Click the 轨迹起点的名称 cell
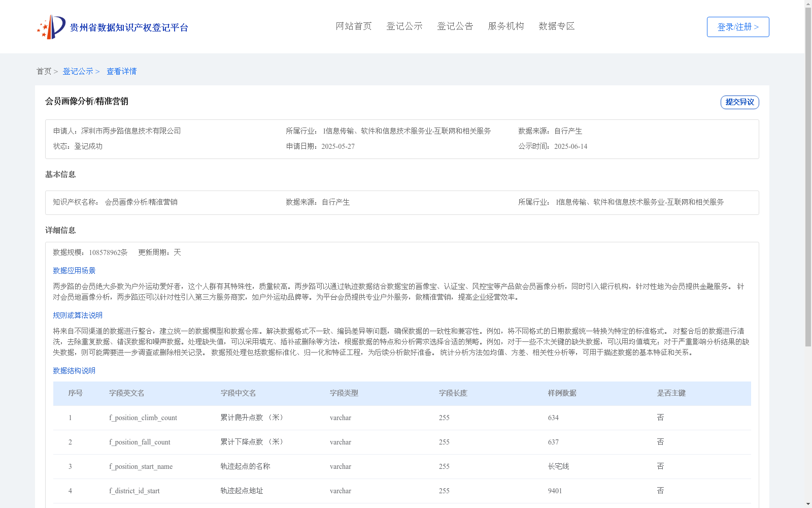Viewport: 812px width, 508px height. [246, 466]
